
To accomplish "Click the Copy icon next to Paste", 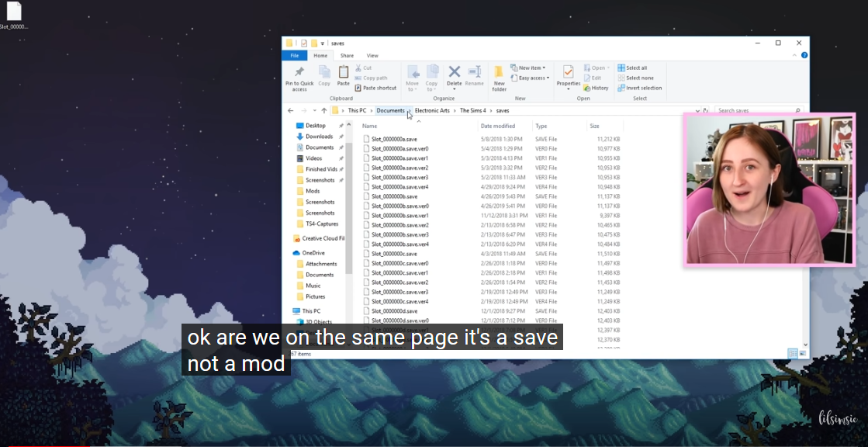I will click(x=324, y=72).
